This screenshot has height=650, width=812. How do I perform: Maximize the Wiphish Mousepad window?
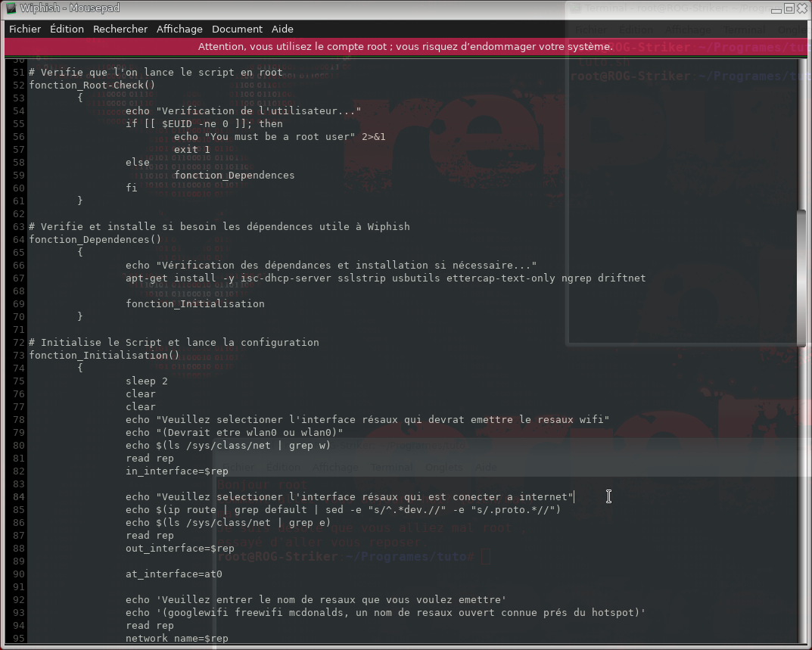[789, 9]
